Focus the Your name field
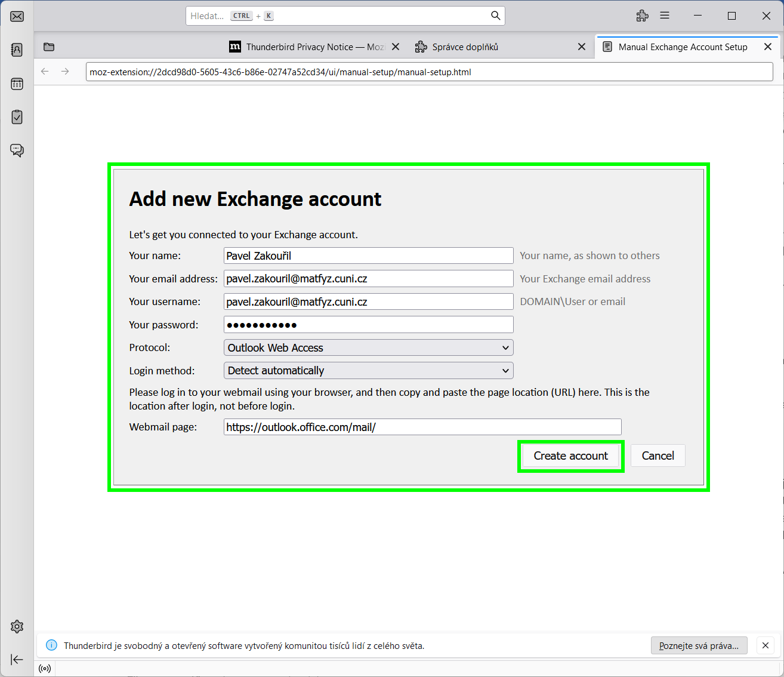Viewport: 784px width, 677px height. 369,256
